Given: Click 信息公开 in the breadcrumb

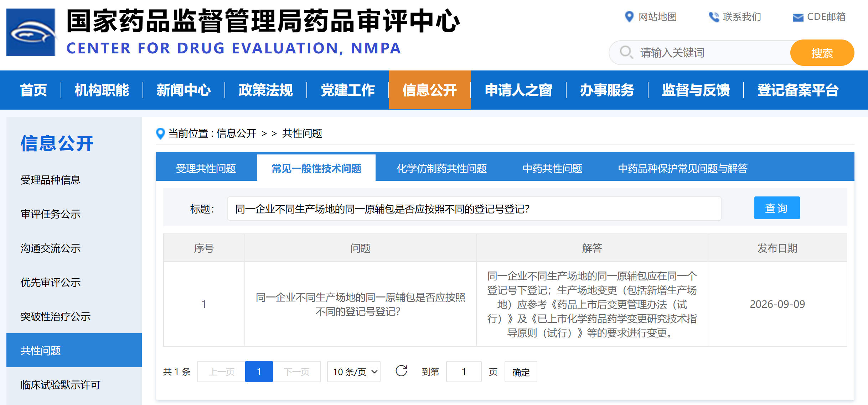Looking at the screenshot, I should tap(236, 133).
